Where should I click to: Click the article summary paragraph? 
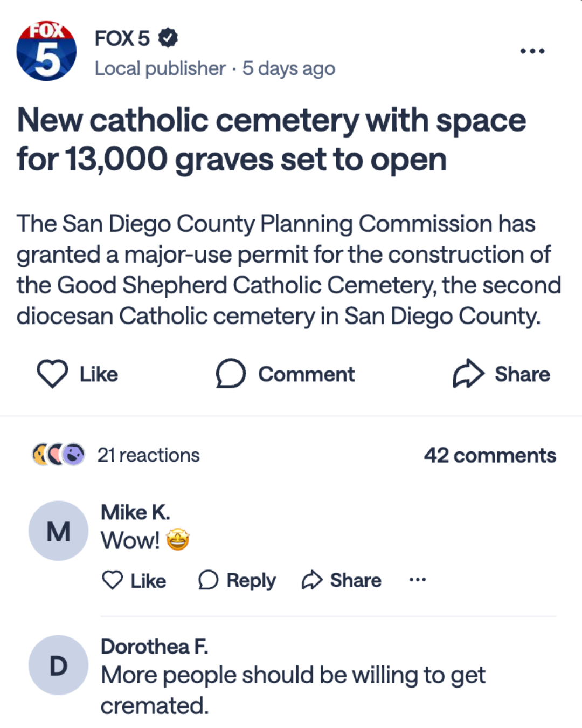coord(288,270)
